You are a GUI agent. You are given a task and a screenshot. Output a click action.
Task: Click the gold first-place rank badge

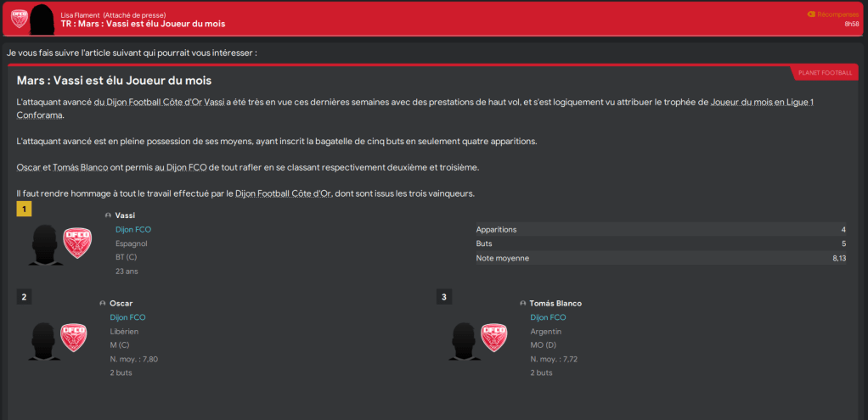pos(25,209)
